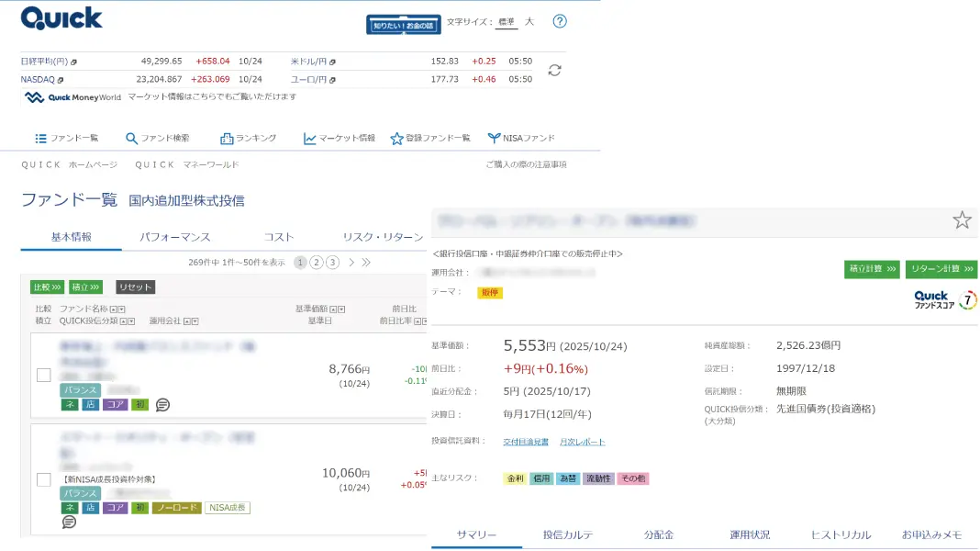980x551 pixels.
Task: Sort QUICK投信分類 ascending with the up arrow
Action: click(x=123, y=320)
